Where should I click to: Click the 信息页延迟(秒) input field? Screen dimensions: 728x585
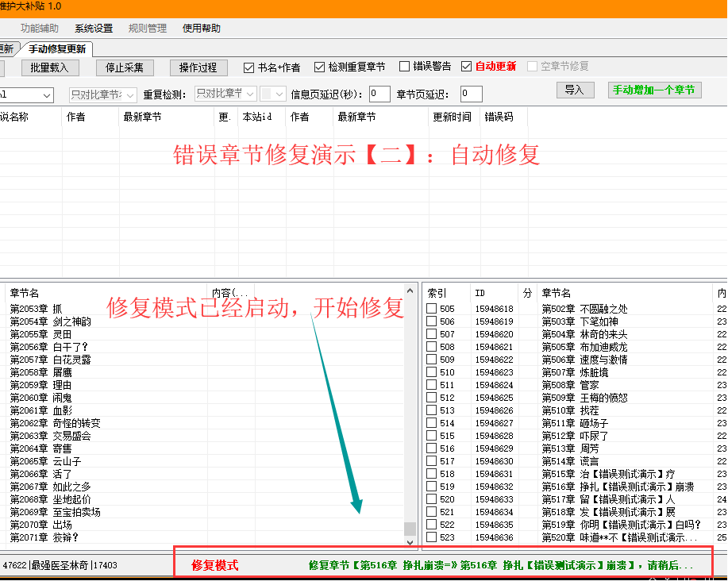379,94
